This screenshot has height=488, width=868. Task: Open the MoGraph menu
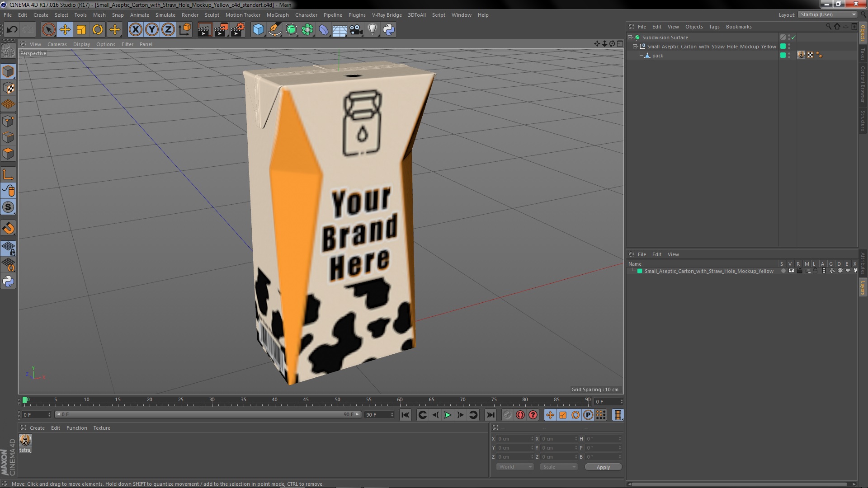[x=278, y=15]
